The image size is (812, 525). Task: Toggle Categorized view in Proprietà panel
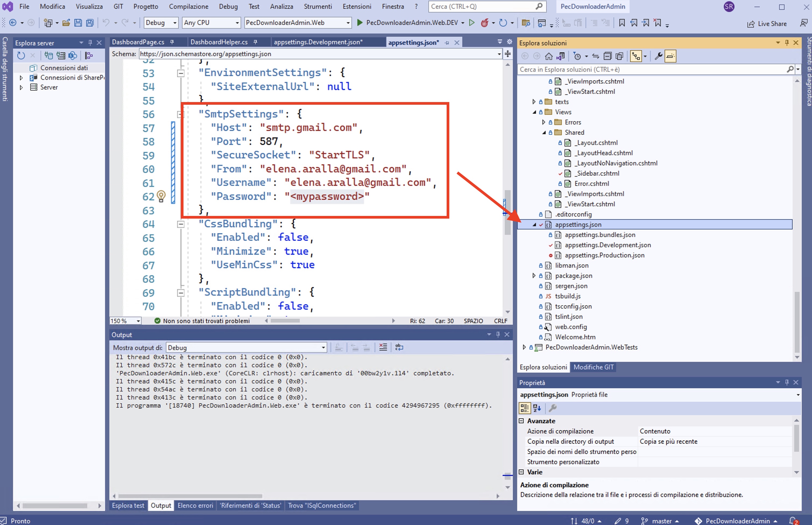click(x=525, y=408)
